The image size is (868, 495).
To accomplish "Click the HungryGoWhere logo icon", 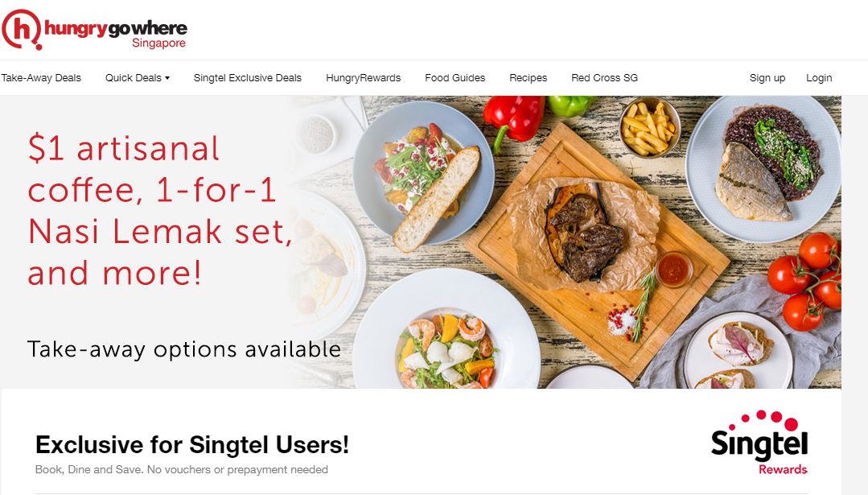I will [22, 29].
